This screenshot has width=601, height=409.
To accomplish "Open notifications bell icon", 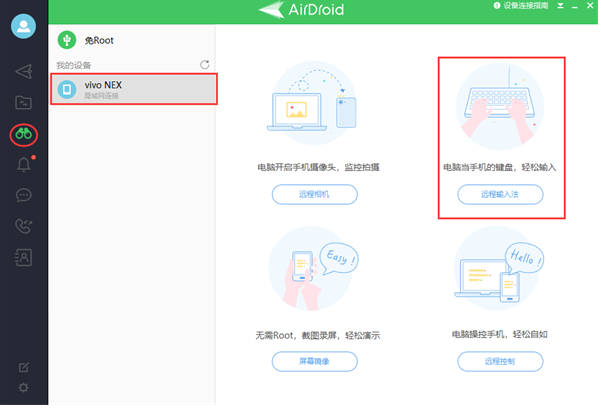I will [23, 164].
